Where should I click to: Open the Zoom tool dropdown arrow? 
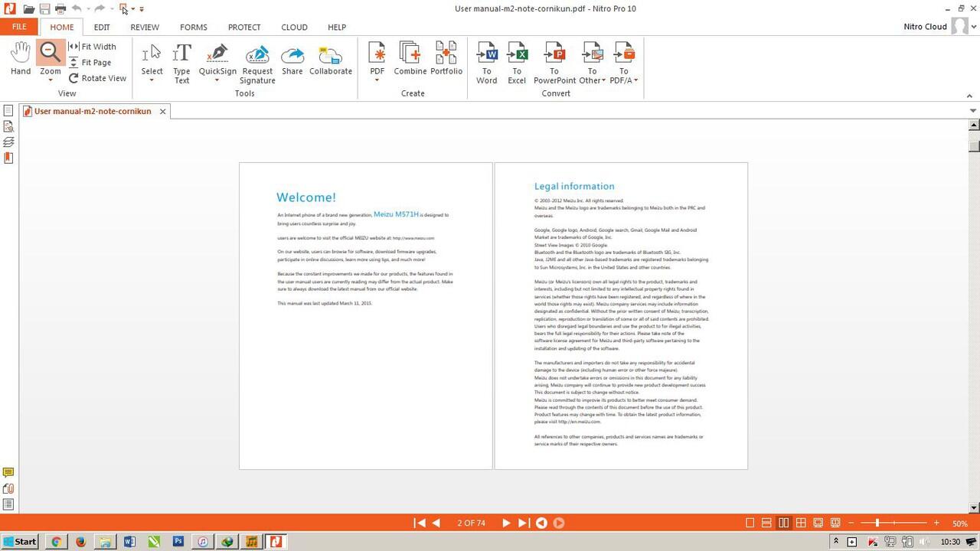[x=51, y=80]
